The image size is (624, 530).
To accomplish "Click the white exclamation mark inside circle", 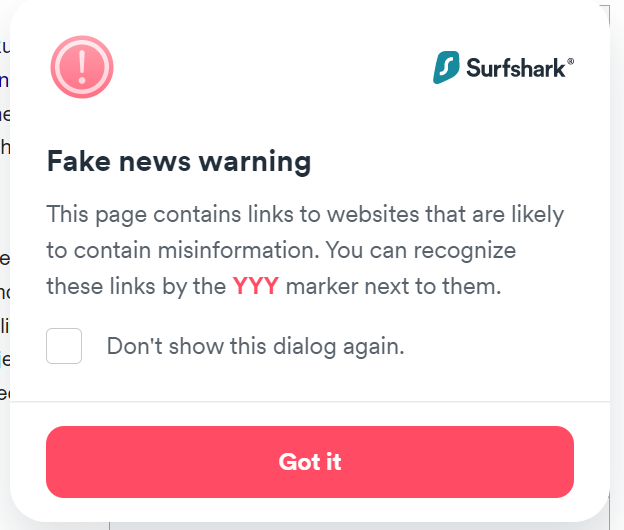I will click(82, 67).
